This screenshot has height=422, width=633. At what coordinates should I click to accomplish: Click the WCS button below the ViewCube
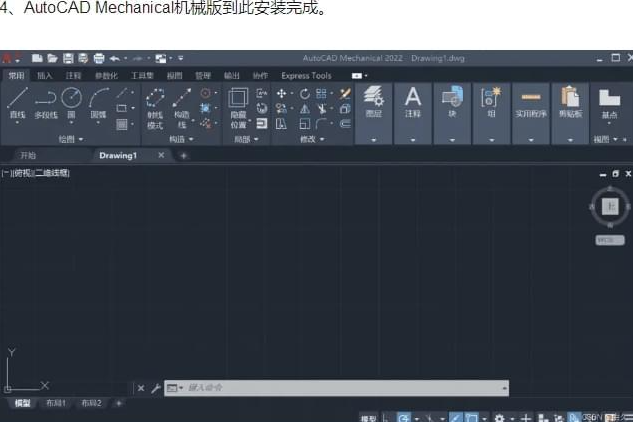(x=610, y=240)
